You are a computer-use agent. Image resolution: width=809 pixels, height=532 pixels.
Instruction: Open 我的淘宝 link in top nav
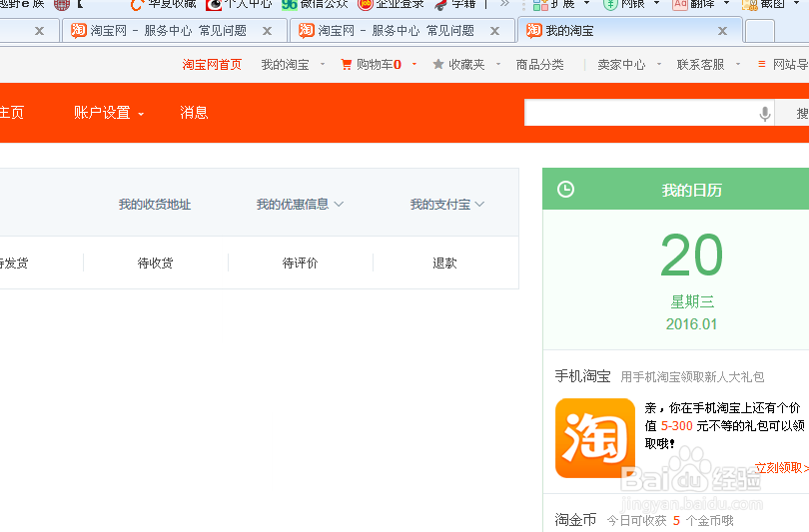[285, 65]
